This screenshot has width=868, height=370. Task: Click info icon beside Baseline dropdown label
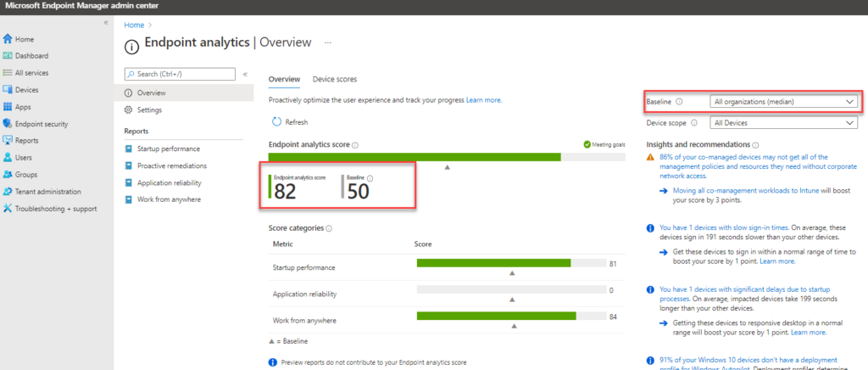(x=679, y=102)
